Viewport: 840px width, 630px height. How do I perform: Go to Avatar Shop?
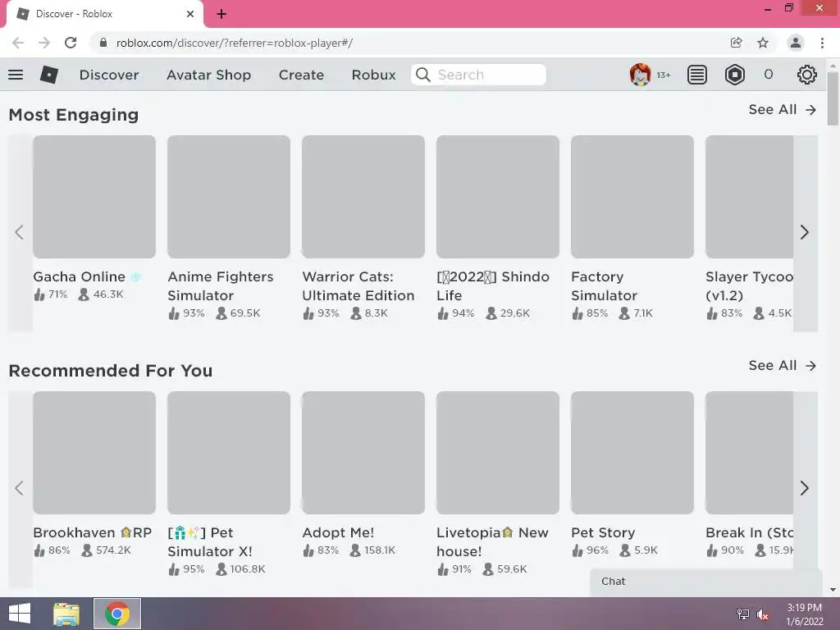click(209, 75)
